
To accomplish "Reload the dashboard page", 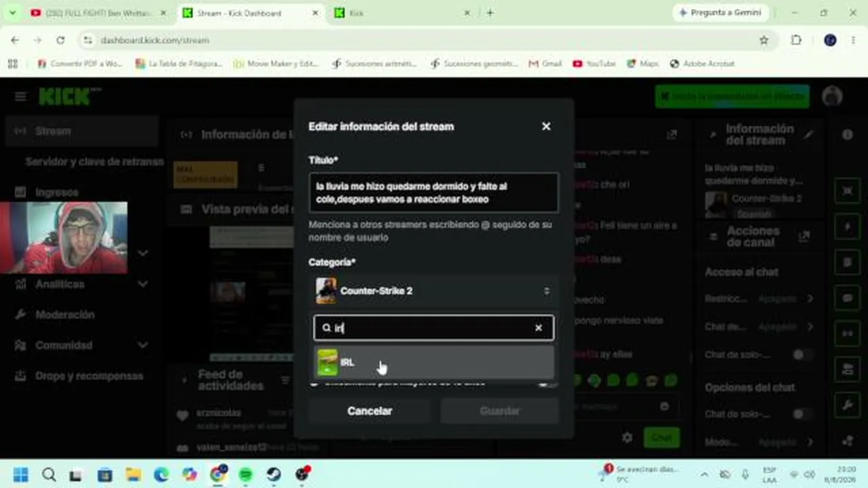I will (x=60, y=40).
